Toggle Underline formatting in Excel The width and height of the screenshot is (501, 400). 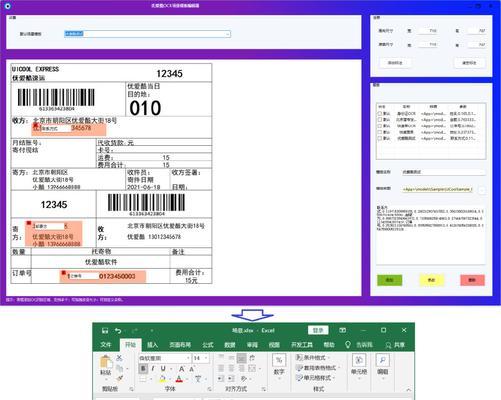pyautogui.click(x=163, y=369)
